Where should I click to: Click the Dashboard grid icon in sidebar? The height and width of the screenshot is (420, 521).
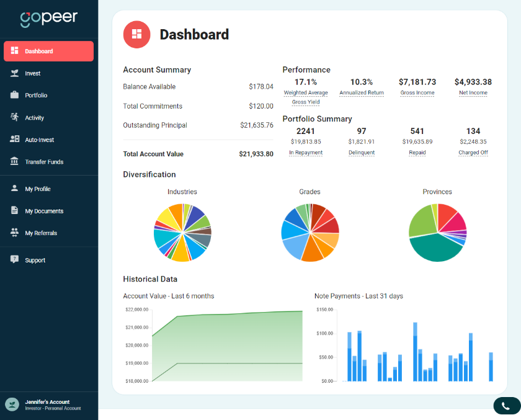[14, 51]
